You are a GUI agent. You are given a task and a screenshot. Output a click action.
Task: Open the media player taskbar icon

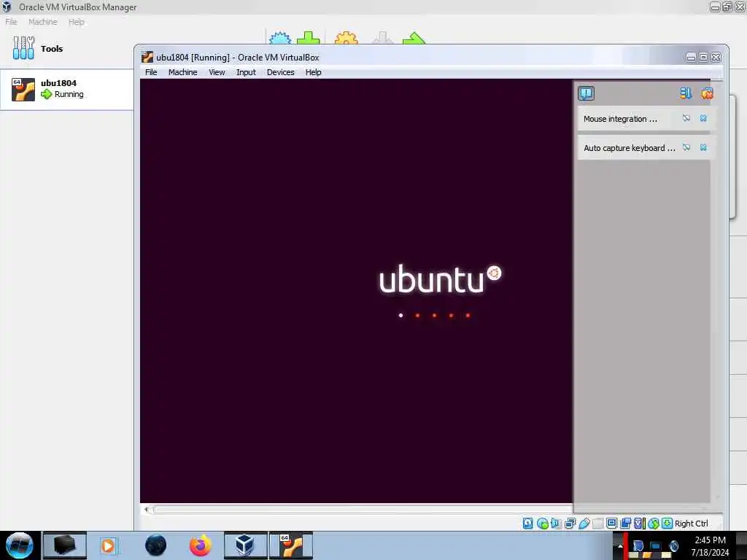tap(108, 545)
